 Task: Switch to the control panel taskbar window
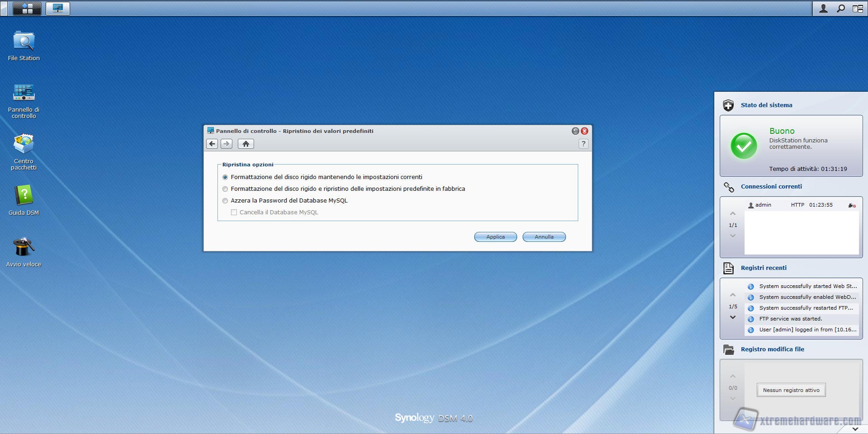point(58,8)
